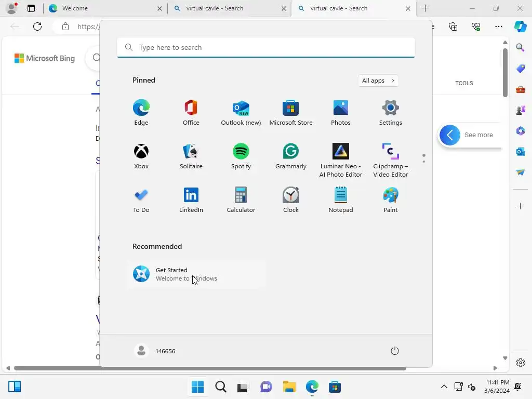Switch to the first virtual cavle Search tab
The width and height of the screenshot is (532, 399).
tap(230, 8)
